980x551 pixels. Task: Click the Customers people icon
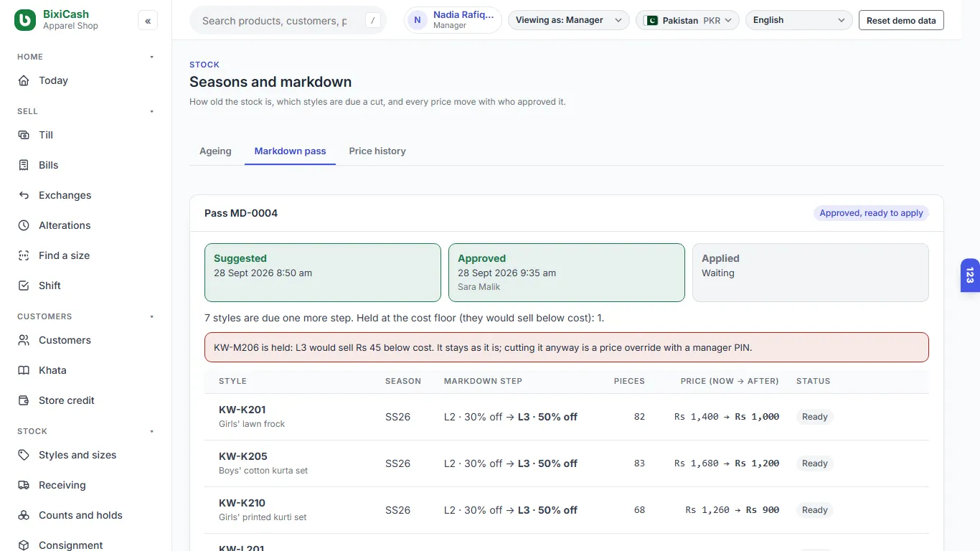[24, 340]
